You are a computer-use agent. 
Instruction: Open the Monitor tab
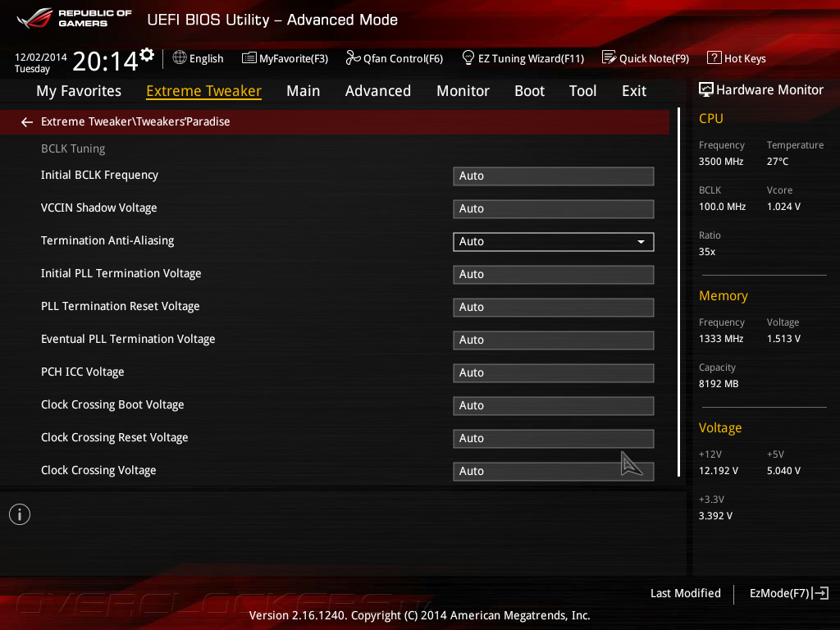tap(463, 90)
